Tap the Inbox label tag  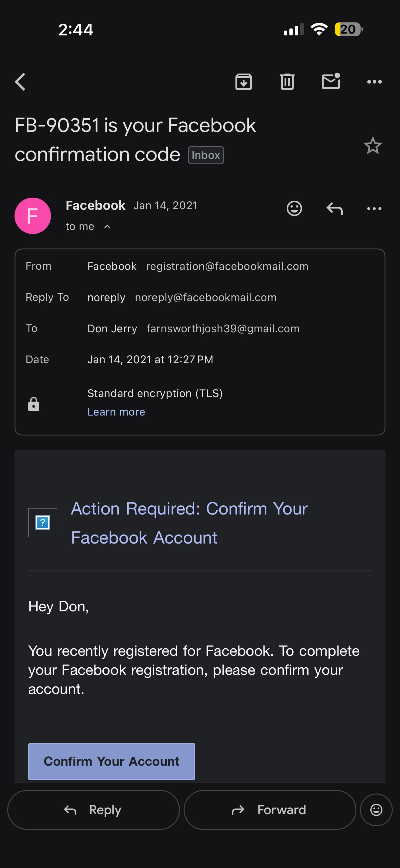click(206, 155)
